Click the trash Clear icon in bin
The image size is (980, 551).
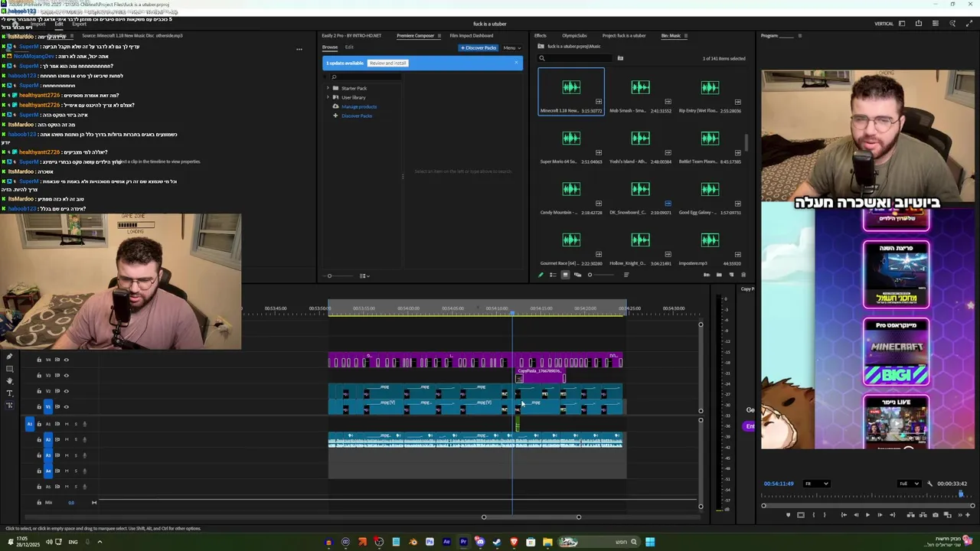coord(743,275)
